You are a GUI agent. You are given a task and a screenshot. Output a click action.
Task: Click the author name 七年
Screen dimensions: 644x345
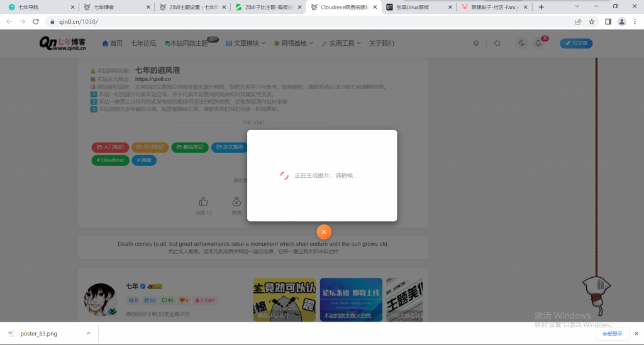click(132, 287)
